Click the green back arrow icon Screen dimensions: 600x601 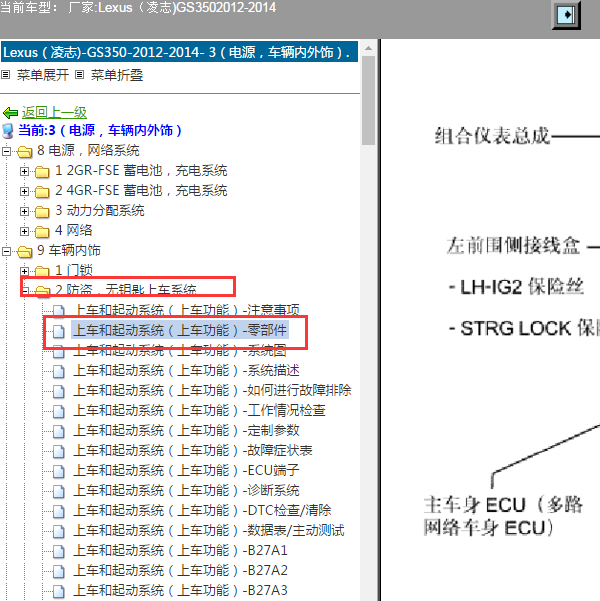[10, 113]
